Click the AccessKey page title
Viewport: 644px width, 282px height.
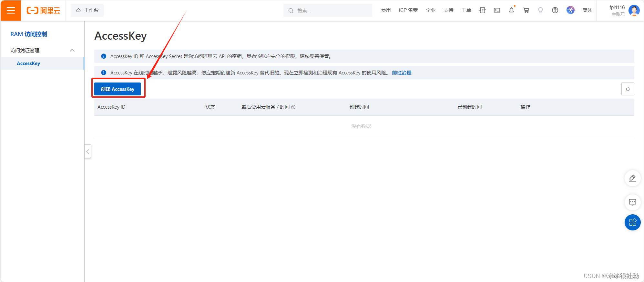(x=121, y=36)
